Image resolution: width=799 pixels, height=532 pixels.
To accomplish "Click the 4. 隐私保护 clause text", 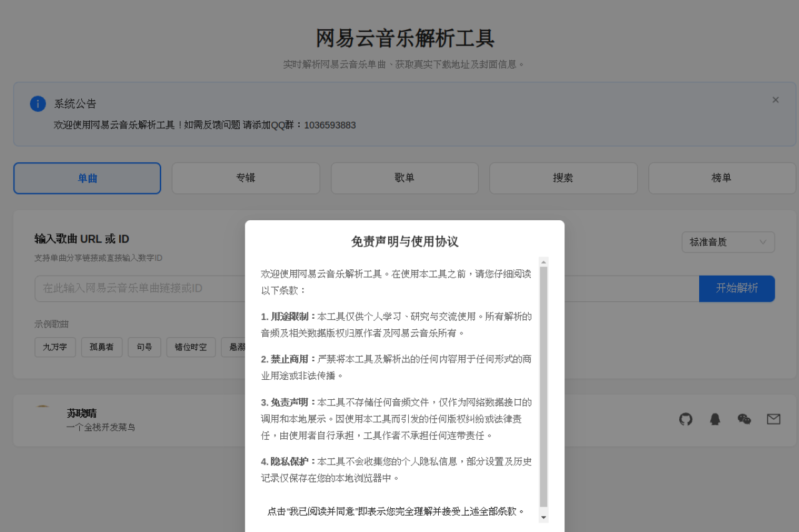I will (x=396, y=470).
